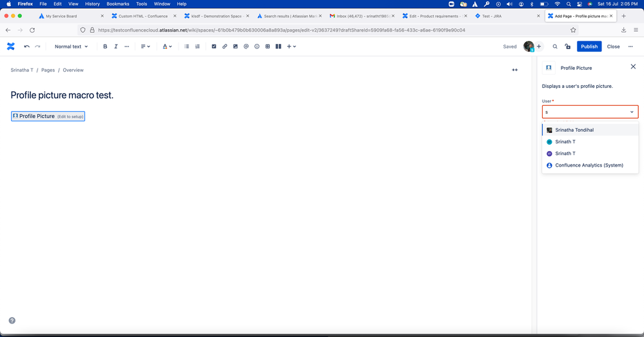The width and height of the screenshot is (644, 337).
Task: Undo the last edit
Action: 26,46
